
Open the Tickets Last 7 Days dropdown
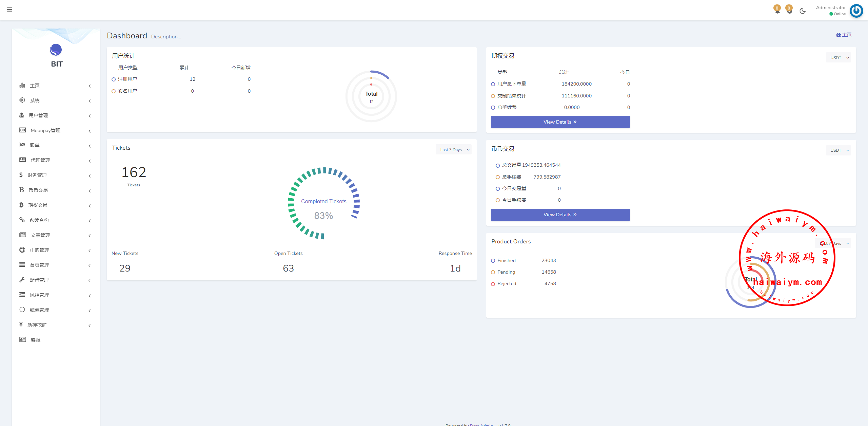(x=454, y=150)
